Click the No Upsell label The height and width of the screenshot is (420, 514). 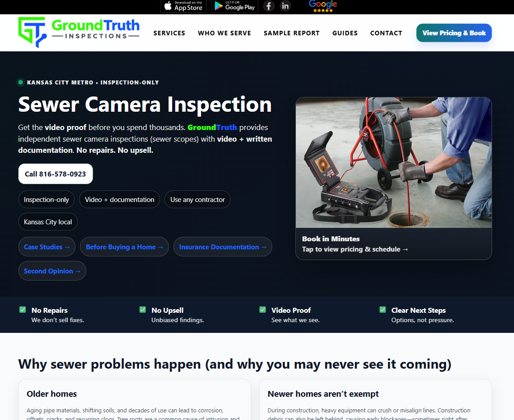(x=168, y=310)
